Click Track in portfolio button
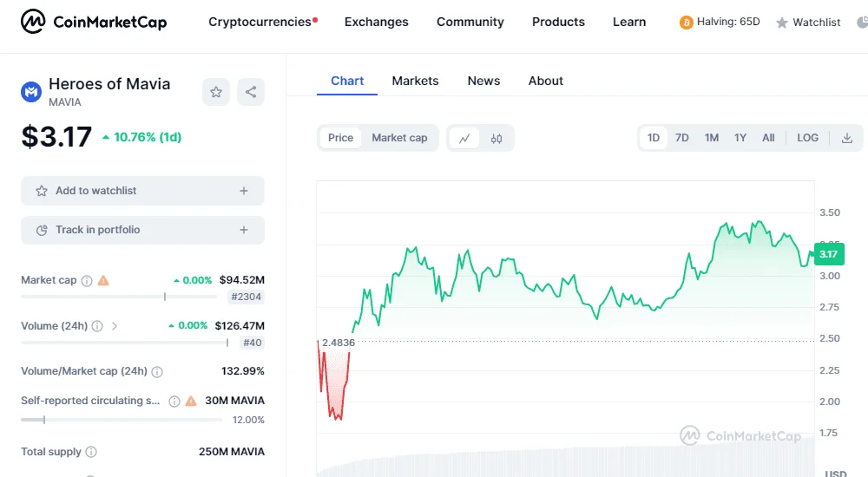Screen dimensions: 868x477 pos(143,230)
